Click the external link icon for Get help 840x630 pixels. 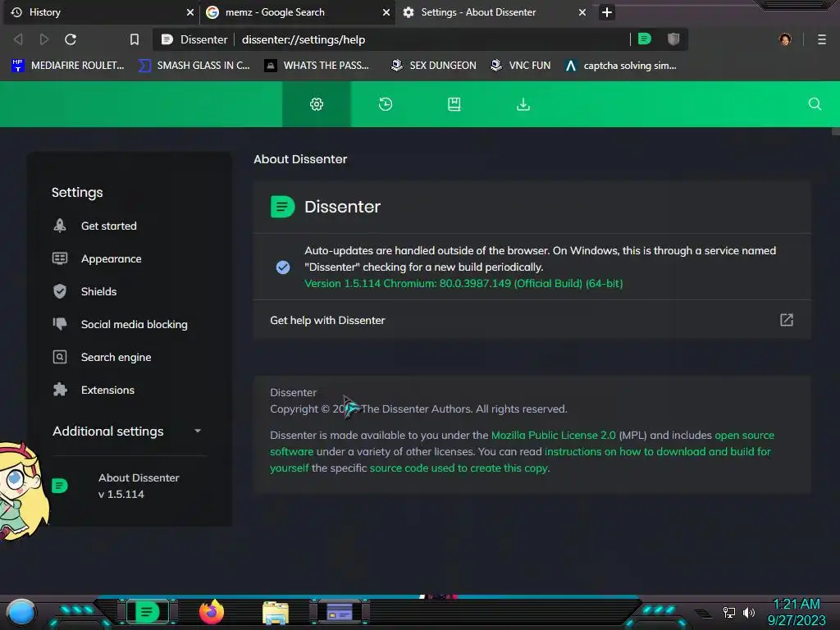click(x=786, y=320)
